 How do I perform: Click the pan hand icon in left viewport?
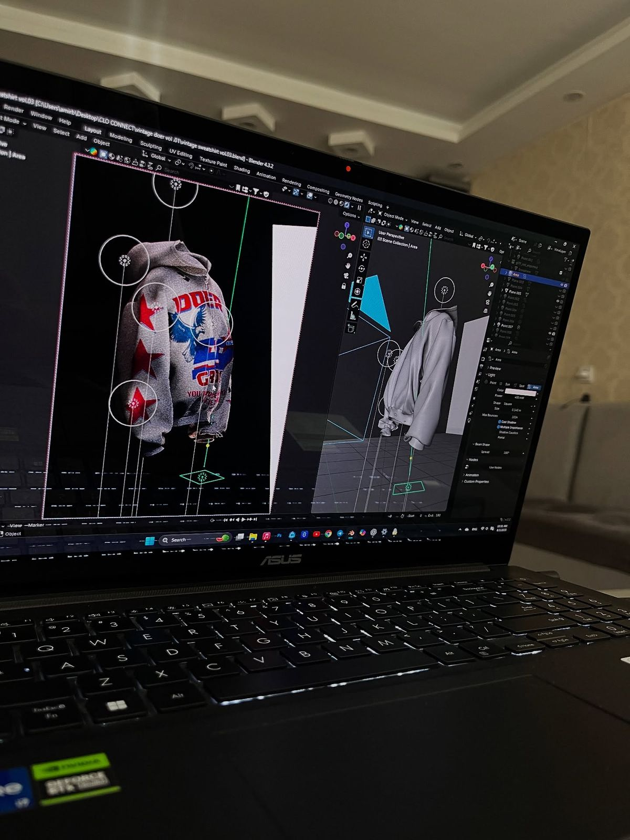pos(348,266)
